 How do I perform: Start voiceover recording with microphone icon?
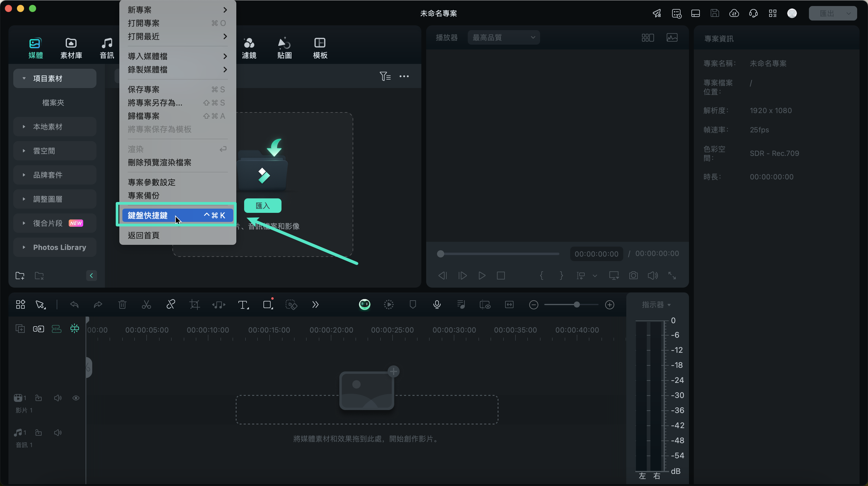pos(437,305)
